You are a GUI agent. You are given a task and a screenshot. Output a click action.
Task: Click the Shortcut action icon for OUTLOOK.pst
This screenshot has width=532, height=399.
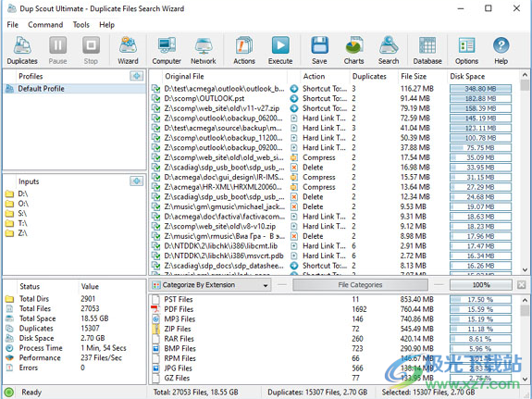294,98
